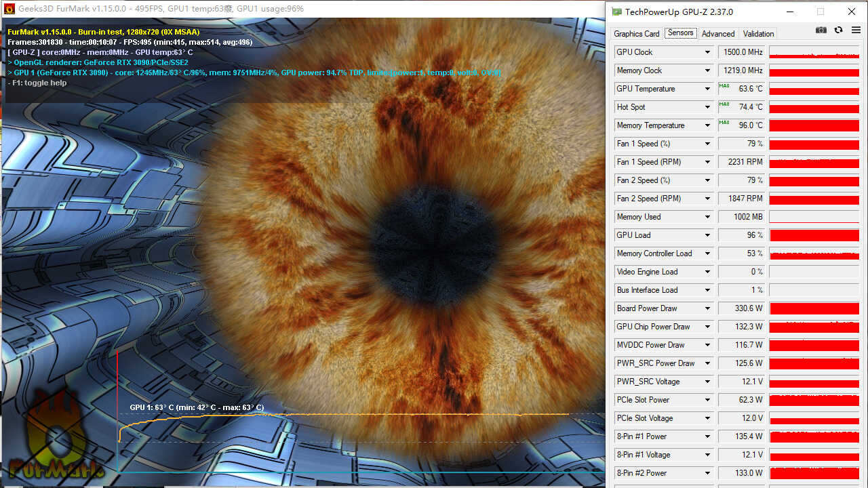Click the 2231 RPM fan value

742,162
